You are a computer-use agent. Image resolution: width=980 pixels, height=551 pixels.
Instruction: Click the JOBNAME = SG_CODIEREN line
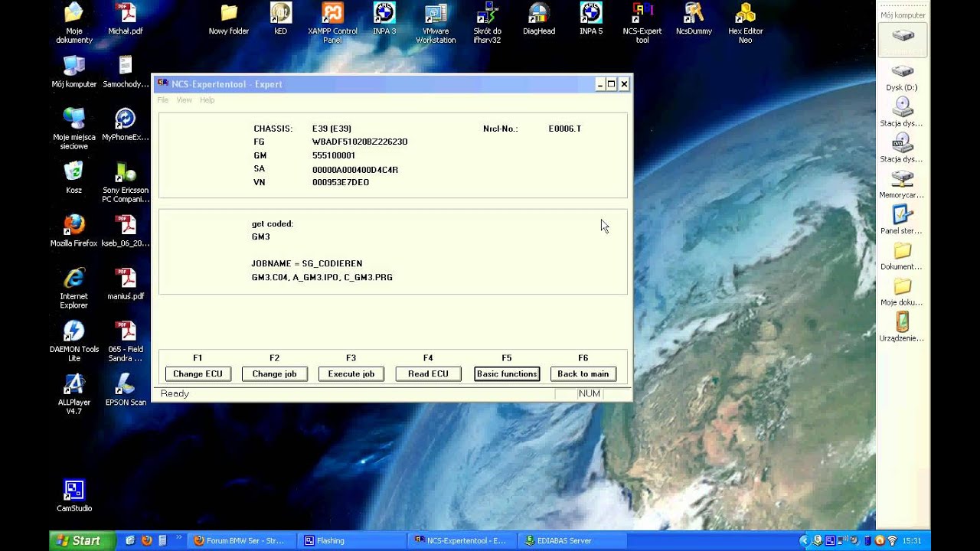(x=307, y=263)
